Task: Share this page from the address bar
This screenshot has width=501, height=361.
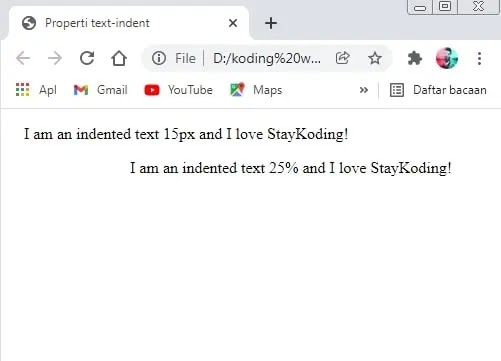Action: pyautogui.click(x=342, y=58)
